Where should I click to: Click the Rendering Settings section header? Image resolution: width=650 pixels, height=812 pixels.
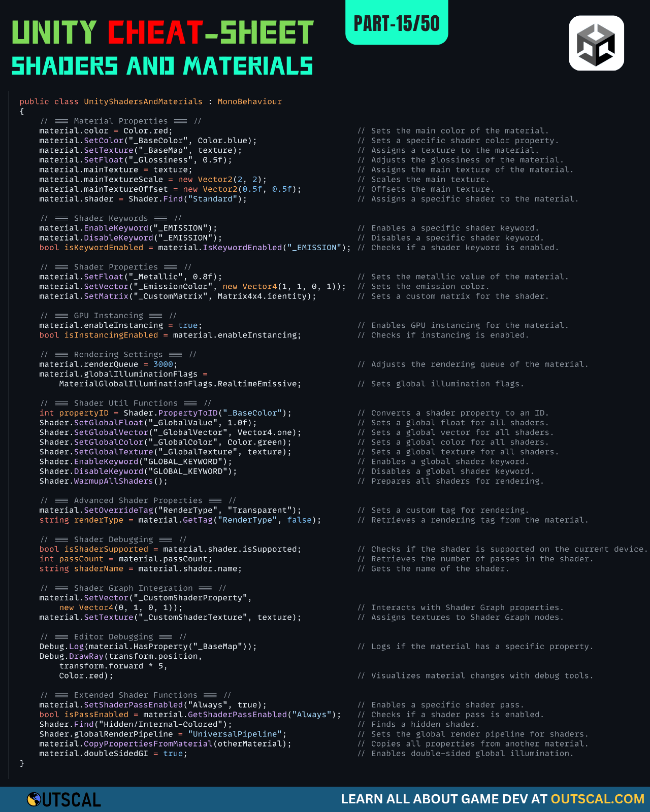click(118, 355)
